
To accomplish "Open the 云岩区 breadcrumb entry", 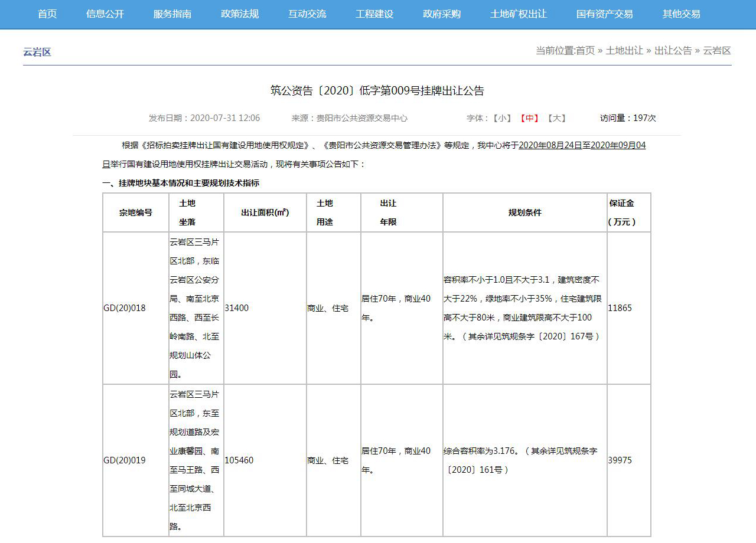I will (717, 50).
